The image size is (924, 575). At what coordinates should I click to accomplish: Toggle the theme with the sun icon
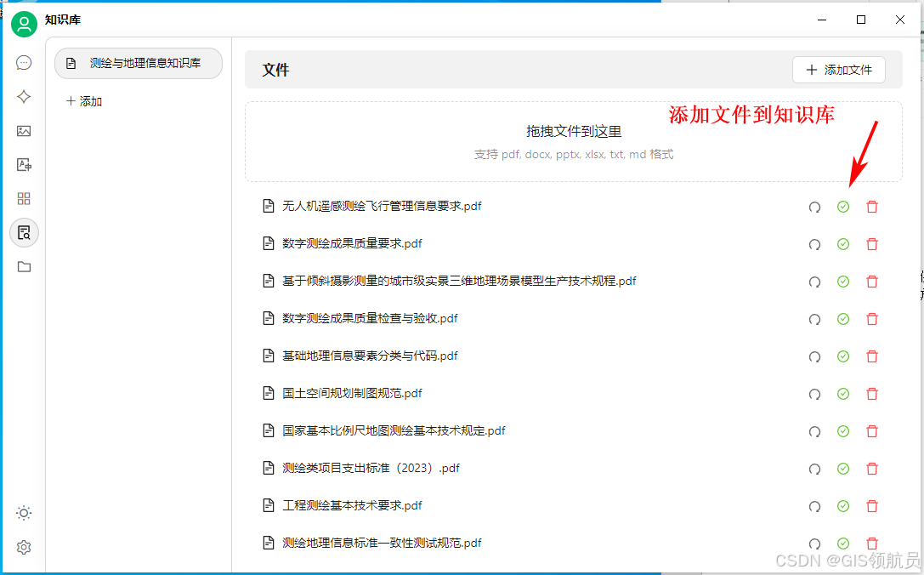pyautogui.click(x=24, y=513)
